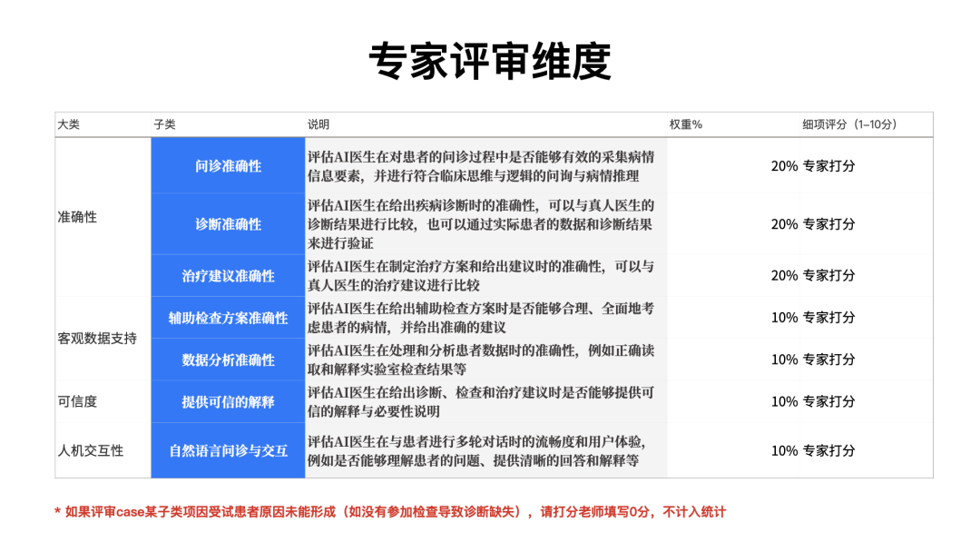Select the 大类 column header
Screen dimensions: 980x552
[x=69, y=124]
